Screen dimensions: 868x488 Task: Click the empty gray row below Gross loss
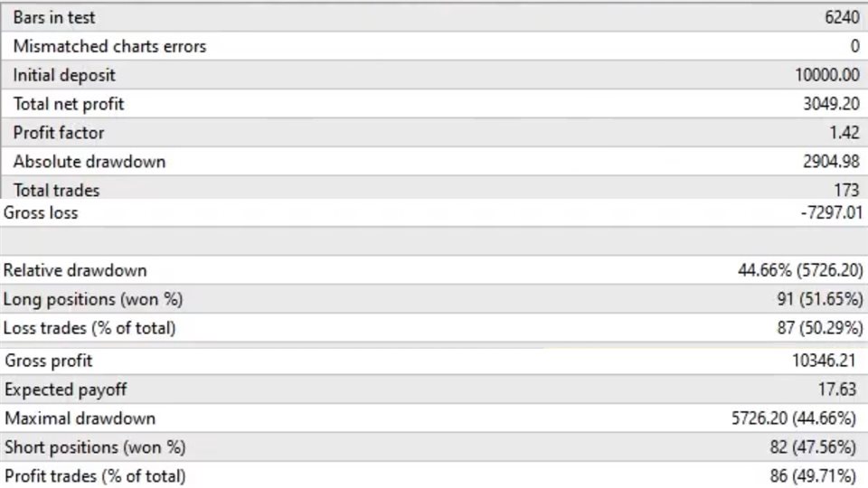[434, 241]
